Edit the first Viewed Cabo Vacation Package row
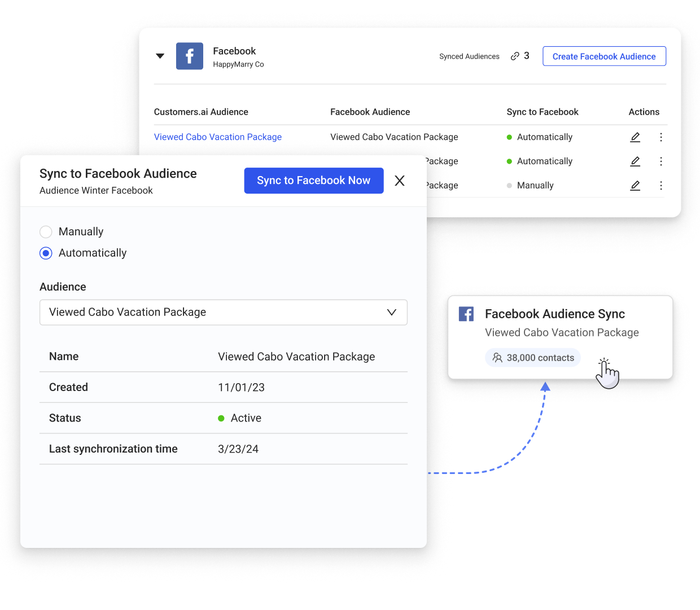This screenshot has width=700, height=610. (x=635, y=137)
